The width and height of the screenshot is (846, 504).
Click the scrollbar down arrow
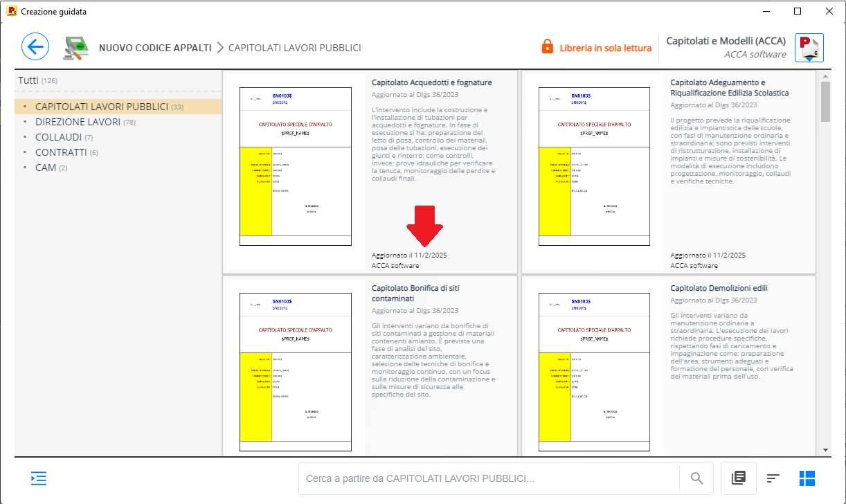(x=825, y=450)
